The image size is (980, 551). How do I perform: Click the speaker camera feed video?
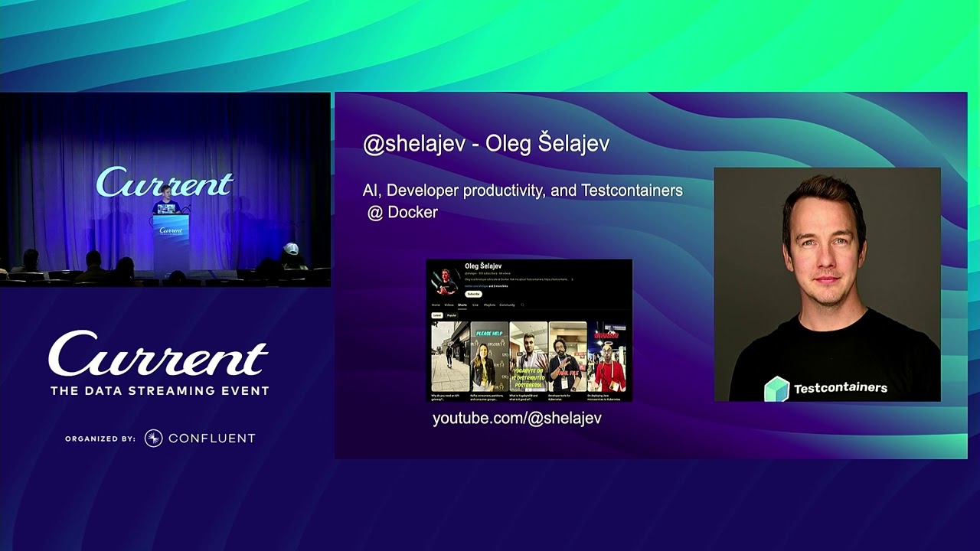point(165,189)
